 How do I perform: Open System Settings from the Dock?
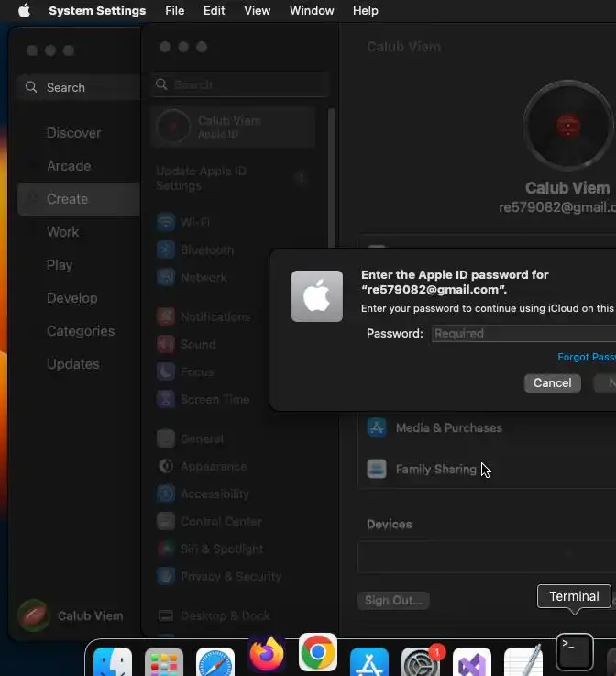click(421, 661)
